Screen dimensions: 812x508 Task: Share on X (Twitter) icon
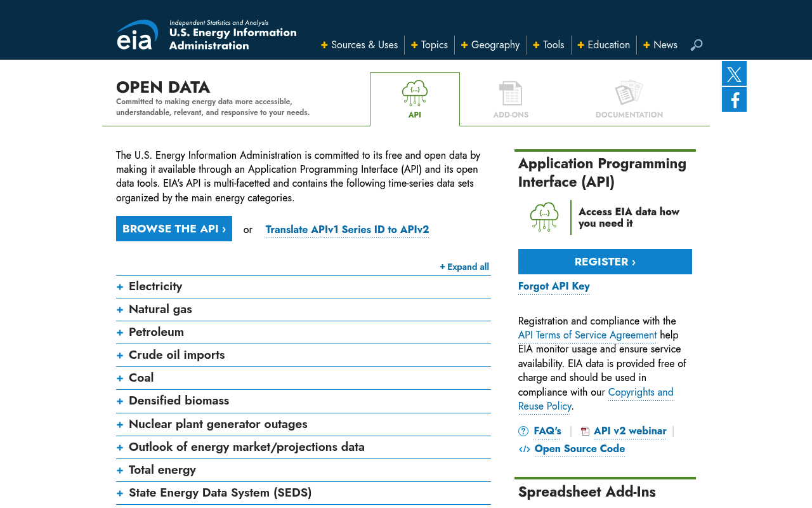[734, 74]
